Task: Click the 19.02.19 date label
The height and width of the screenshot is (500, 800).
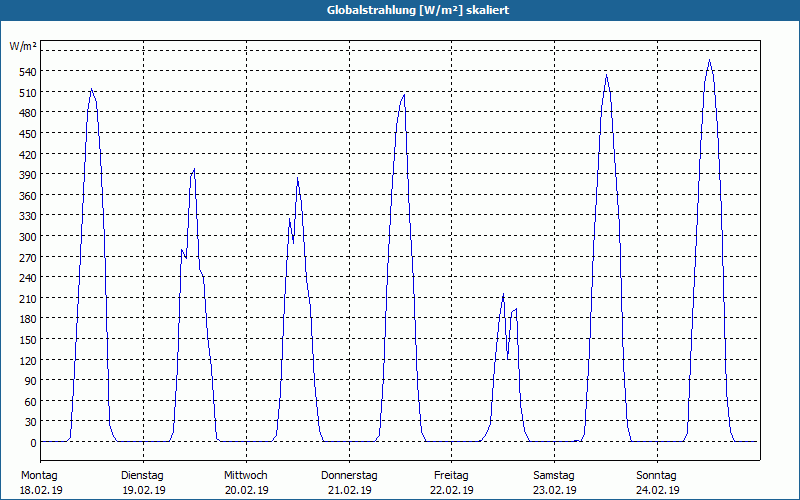Action: pos(144,490)
